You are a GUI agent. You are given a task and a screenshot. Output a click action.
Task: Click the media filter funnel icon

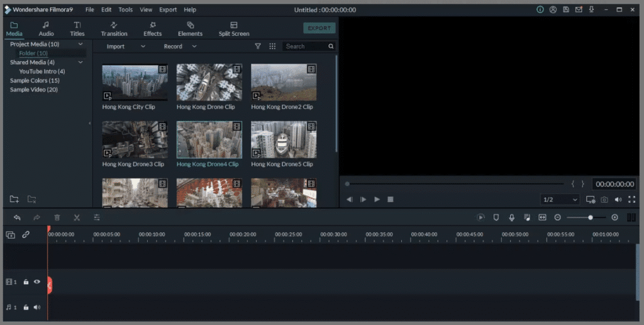[258, 47]
